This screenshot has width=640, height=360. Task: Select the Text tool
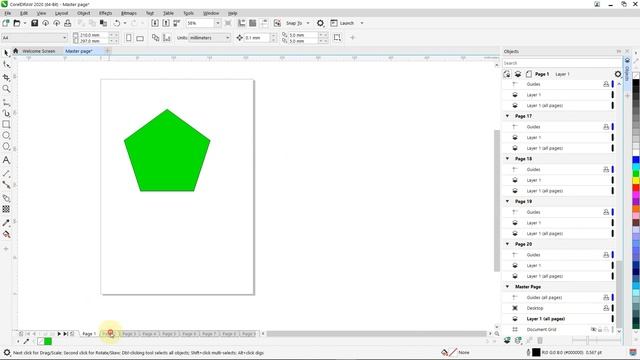tap(6, 160)
